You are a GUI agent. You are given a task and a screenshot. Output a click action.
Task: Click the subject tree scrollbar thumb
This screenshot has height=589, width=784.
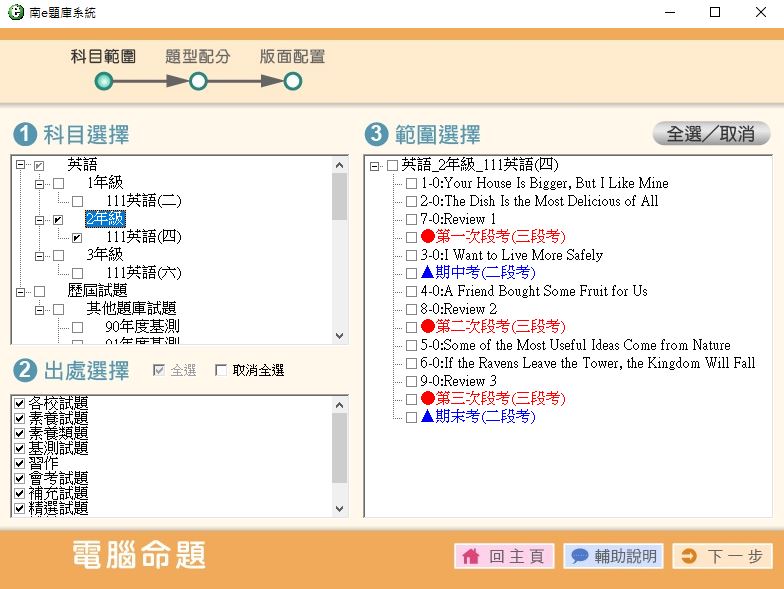(340, 196)
